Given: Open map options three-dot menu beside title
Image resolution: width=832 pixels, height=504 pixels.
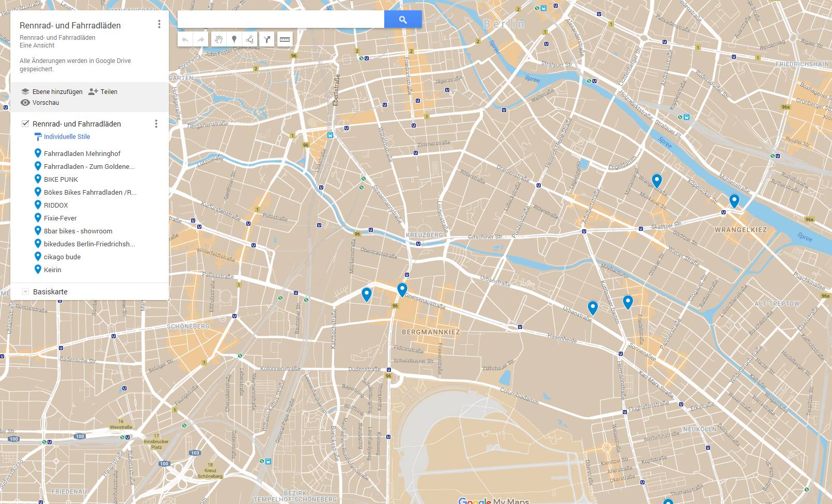Looking at the screenshot, I should [x=159, y=24].
